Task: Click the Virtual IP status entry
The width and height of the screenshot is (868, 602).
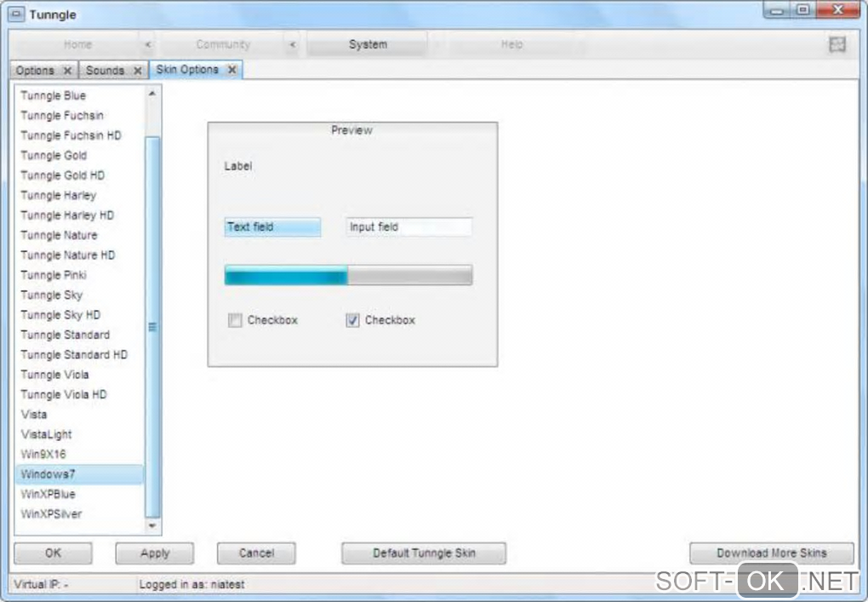Action: pyautogui.click(x=41, y=584)
